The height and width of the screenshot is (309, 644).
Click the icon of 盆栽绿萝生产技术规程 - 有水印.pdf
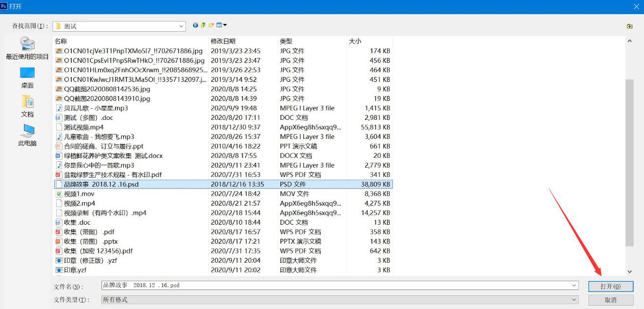click(x=59, y=174)
